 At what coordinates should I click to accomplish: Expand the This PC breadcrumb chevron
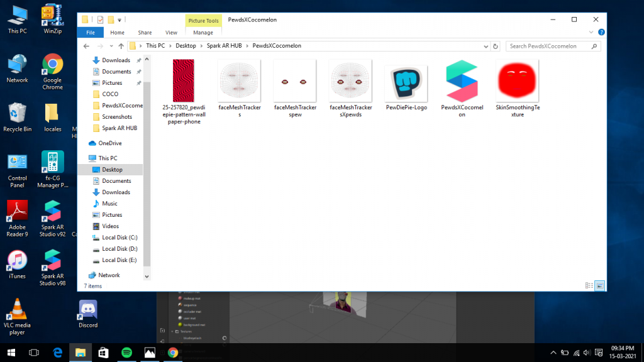170,46
